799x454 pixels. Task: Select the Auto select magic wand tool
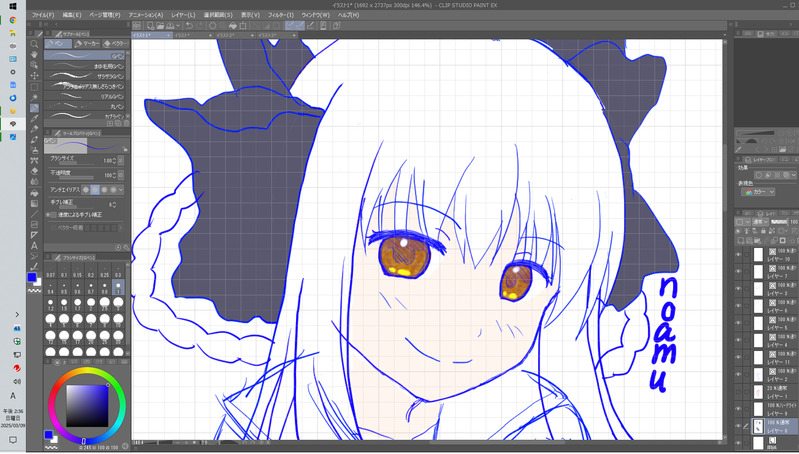point(34,97)
